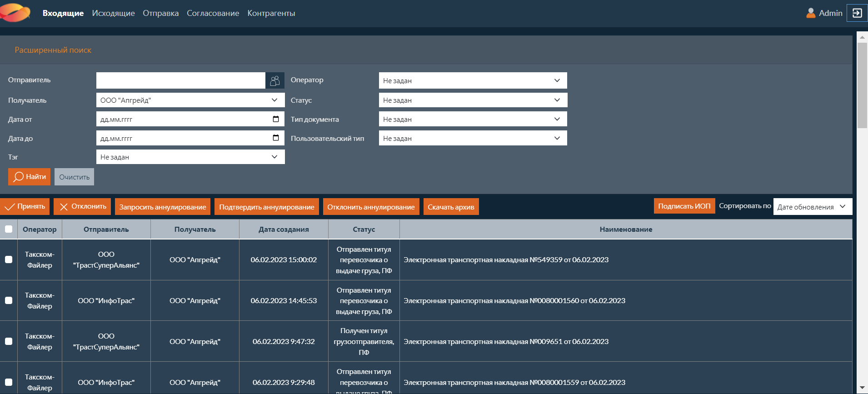Check the row for накладная №549359

click(9, 259)
